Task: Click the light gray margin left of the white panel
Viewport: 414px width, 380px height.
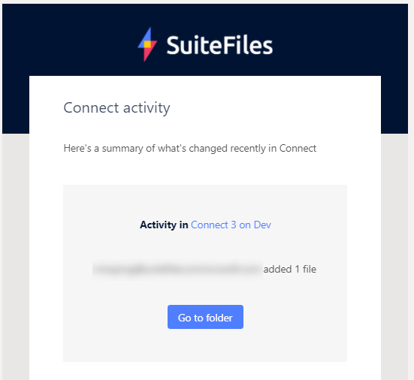Action: [x=15, y=257]
